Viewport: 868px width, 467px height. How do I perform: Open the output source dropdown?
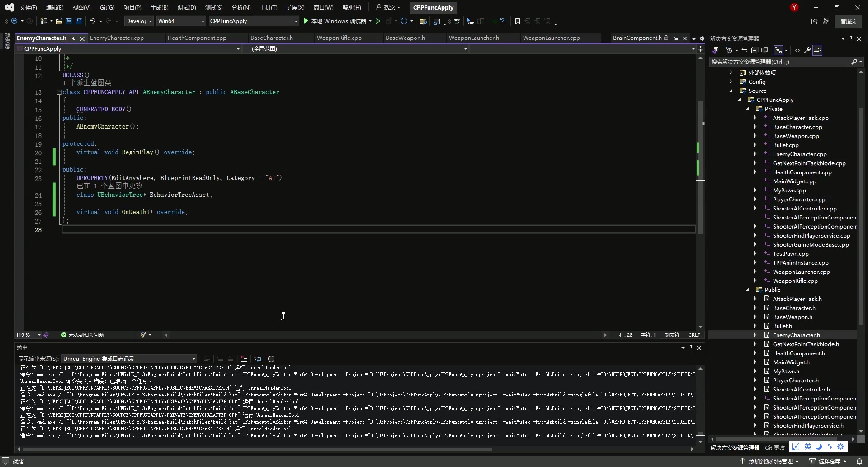click(129, 359)
